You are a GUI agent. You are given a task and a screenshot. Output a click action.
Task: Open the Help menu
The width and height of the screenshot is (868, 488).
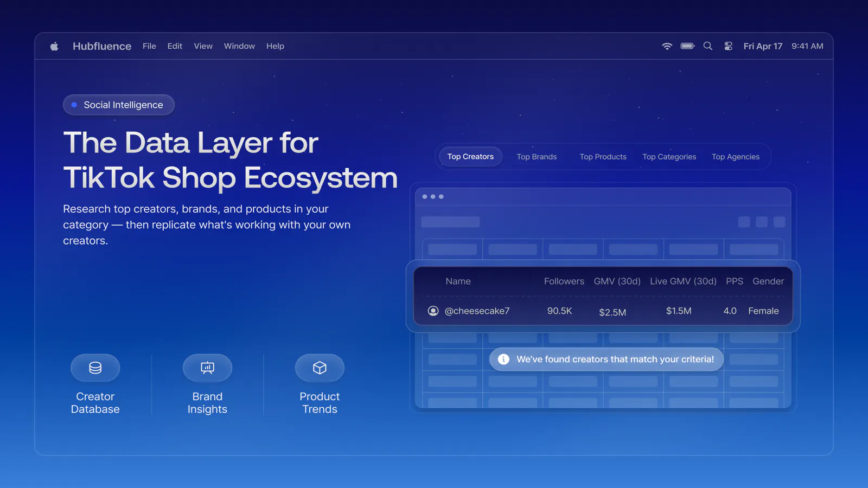(x=275, y=46)
